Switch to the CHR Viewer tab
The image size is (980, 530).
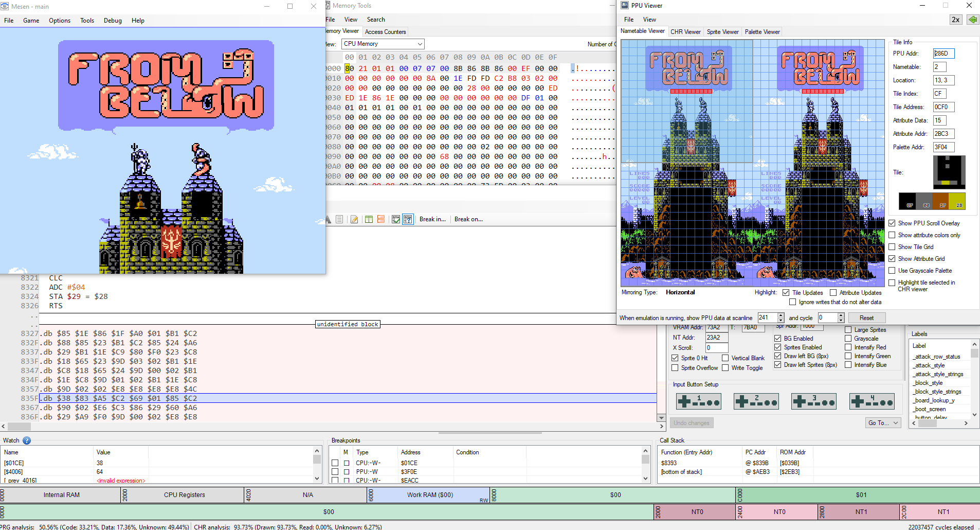685,32
